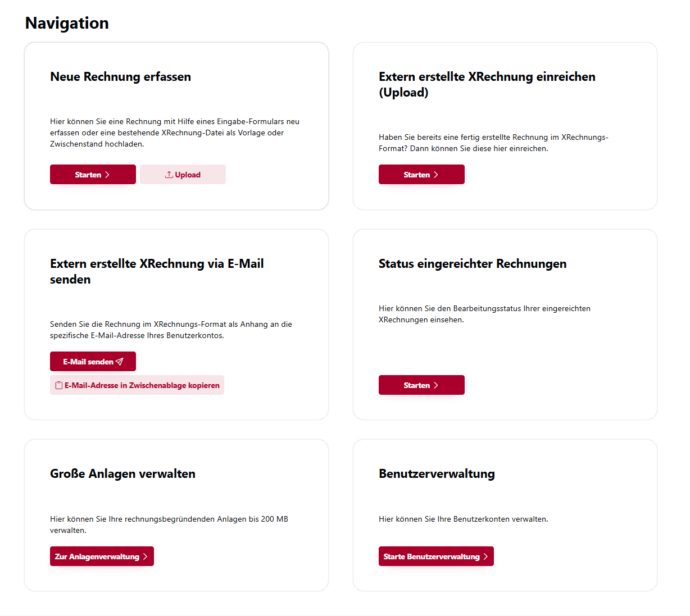This screenshot has height=616, width=690.
Task: Open Zur Anlagenverwaltung
Action: click(x=102, y=556)
